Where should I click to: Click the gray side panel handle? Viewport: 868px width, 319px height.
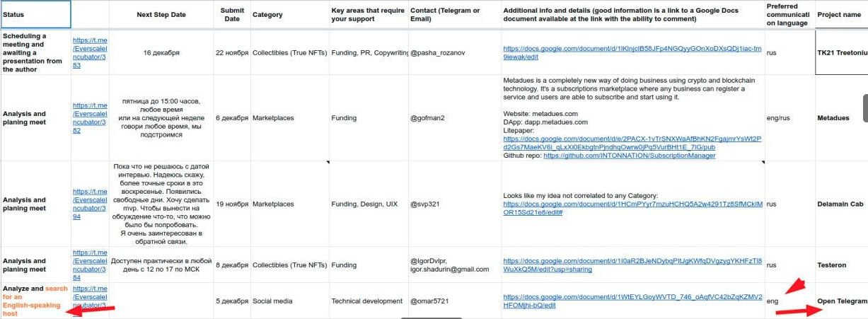(864, 108)
